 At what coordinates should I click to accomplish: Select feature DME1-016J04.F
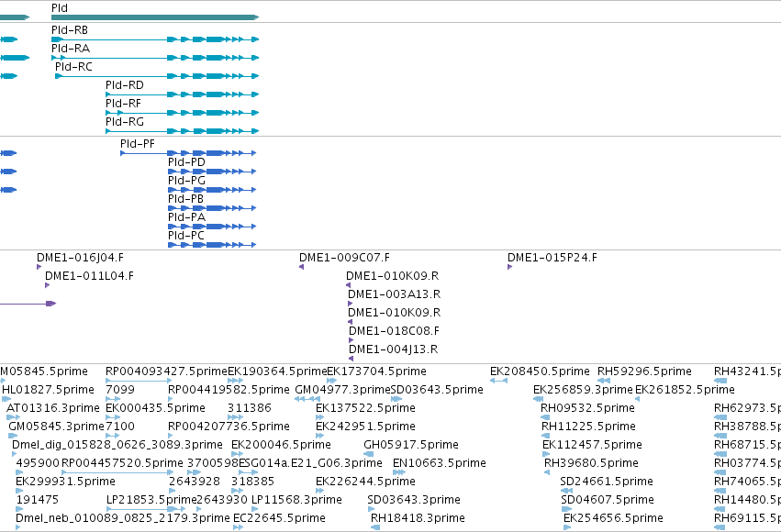point(80,259)
